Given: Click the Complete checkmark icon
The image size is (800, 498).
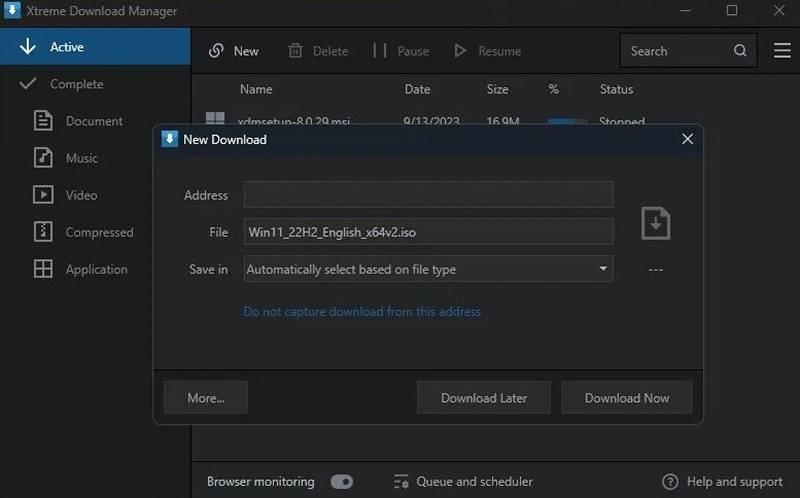Looking at the screenshot, I should (x=28, y=83).
